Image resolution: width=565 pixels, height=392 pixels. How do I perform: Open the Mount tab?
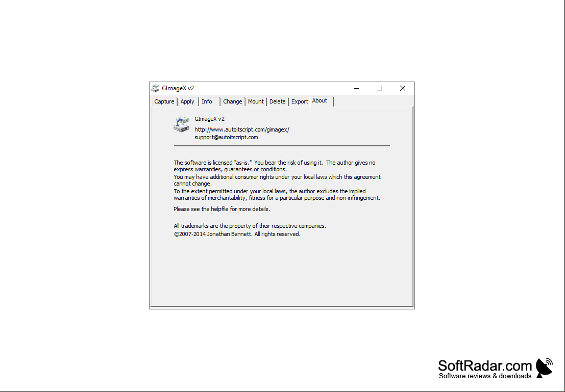(256, 101)
